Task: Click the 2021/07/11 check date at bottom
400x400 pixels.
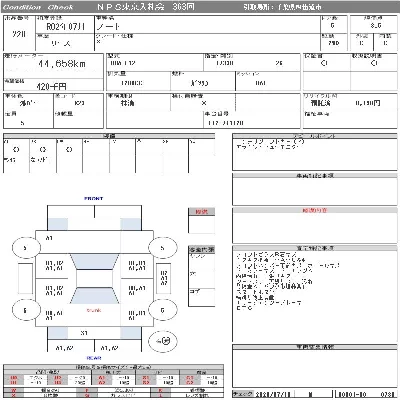Action: pyautogui.click(x=273, y=394)
